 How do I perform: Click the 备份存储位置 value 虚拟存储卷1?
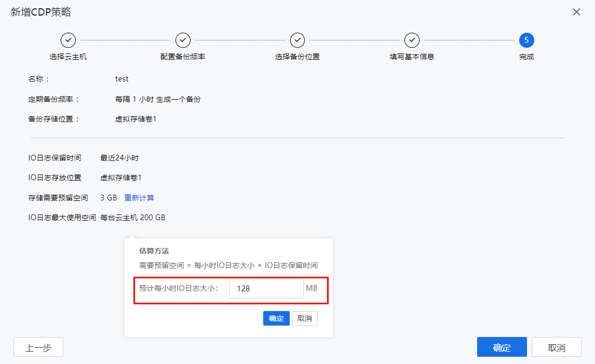[x=136, y=119]
